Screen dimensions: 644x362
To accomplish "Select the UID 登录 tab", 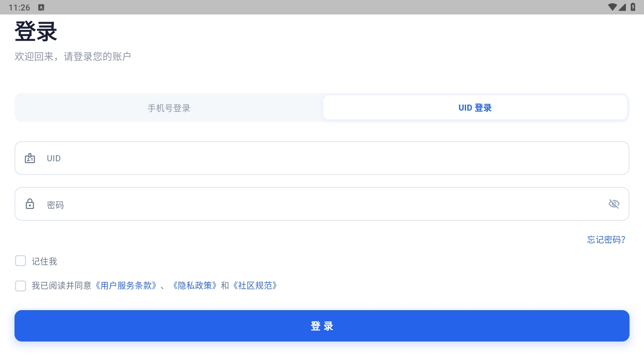I will 475,108.
